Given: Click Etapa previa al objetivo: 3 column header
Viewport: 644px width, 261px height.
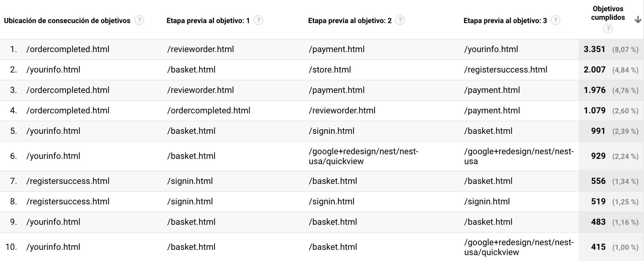Looking at the screenshot, I should 505,21.
